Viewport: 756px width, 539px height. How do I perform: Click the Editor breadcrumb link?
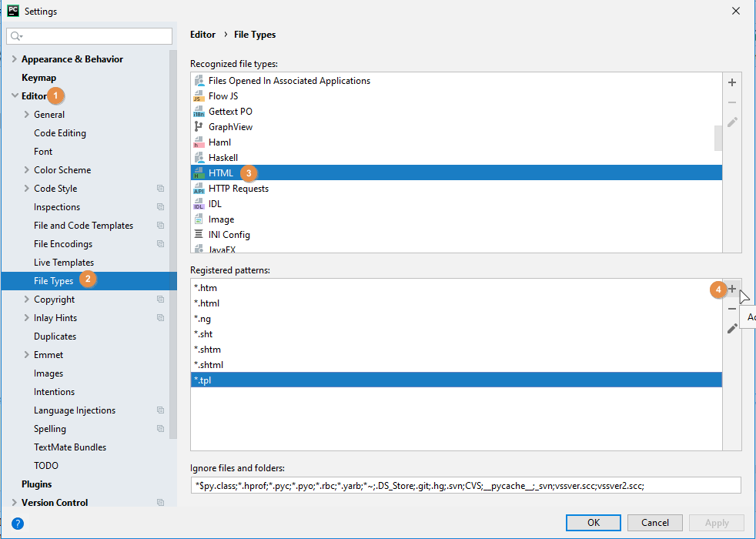coord(202,35)
